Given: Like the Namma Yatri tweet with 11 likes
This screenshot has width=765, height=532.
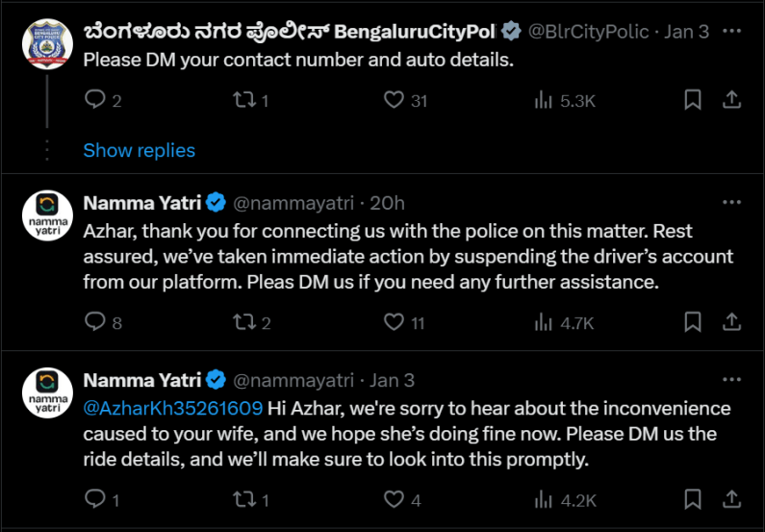Looking at the screenshot, I should (x=393, y=322).
